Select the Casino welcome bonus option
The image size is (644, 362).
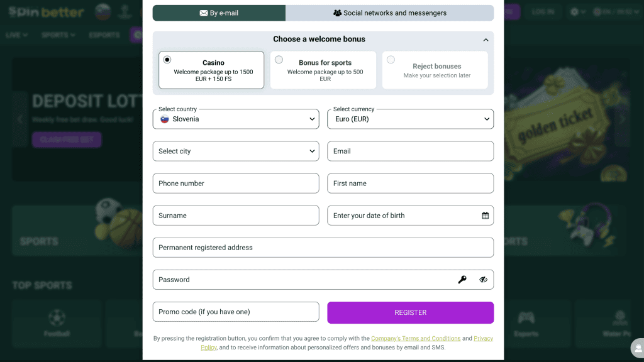click(x=167, y=60)
